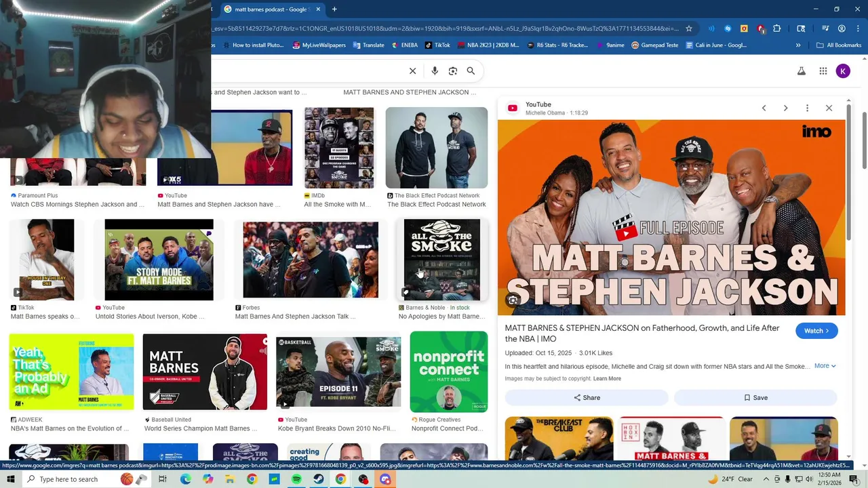Click the Chrome address bar URL

tap(444, 28)
